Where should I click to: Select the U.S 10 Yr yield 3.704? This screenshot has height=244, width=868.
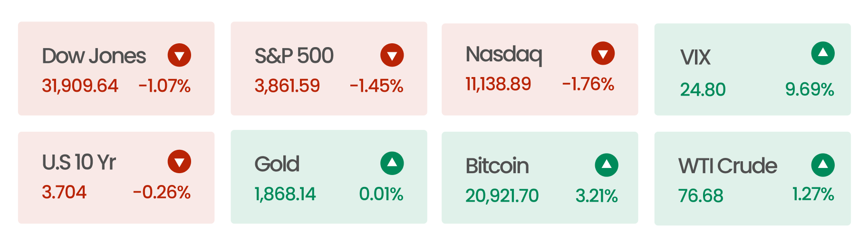click(64, 192)
